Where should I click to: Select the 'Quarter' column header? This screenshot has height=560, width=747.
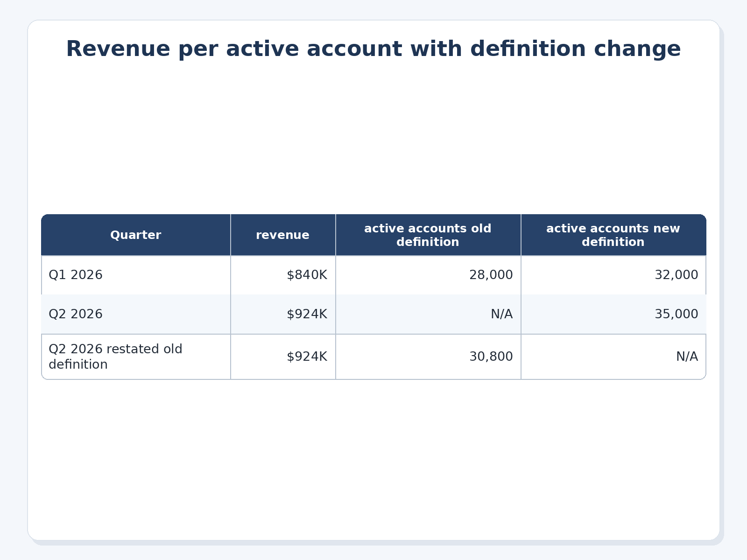pos(136,235)
